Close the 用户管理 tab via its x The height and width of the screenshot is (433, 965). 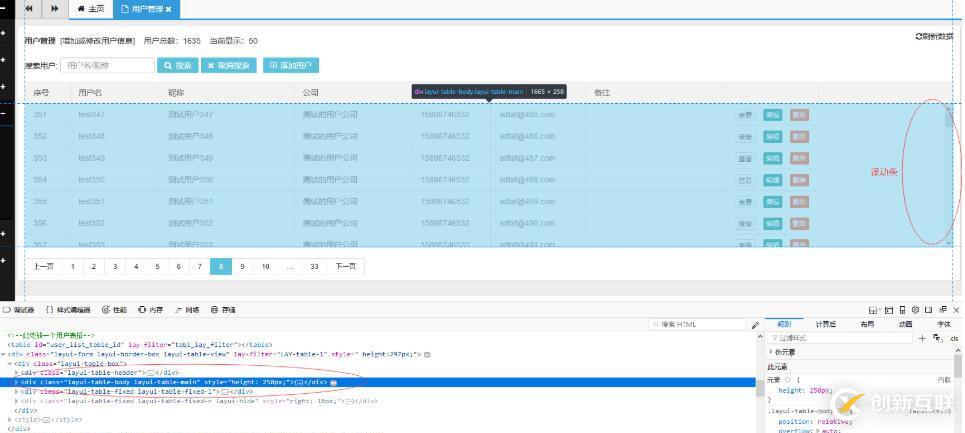pos(169,9)
